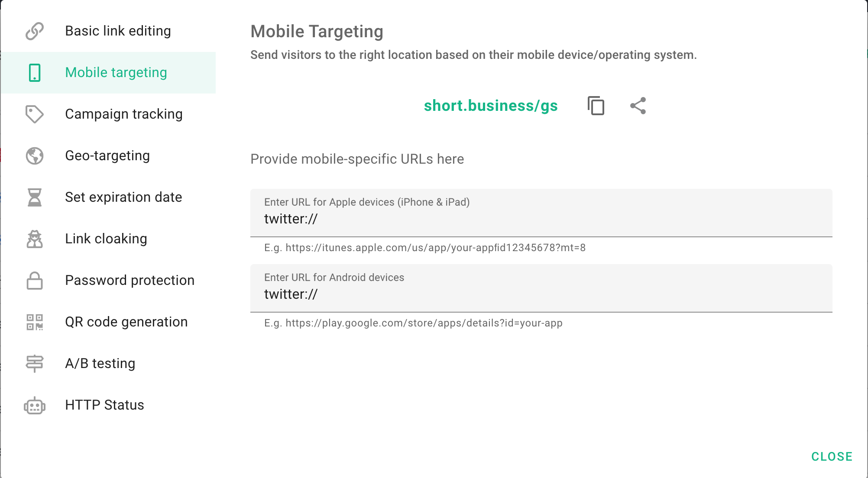
Task: Click the Mobile targeting phone icon
Action: tap(35, 73)
